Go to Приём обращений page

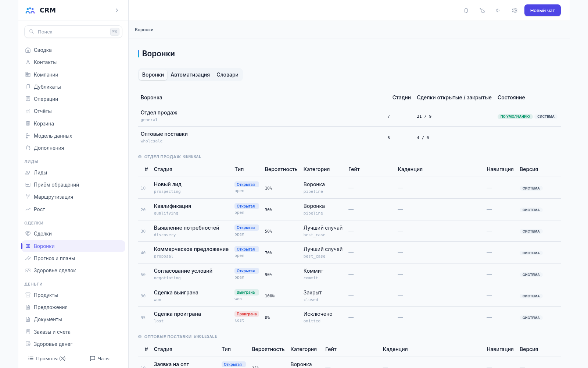point(73,185)
